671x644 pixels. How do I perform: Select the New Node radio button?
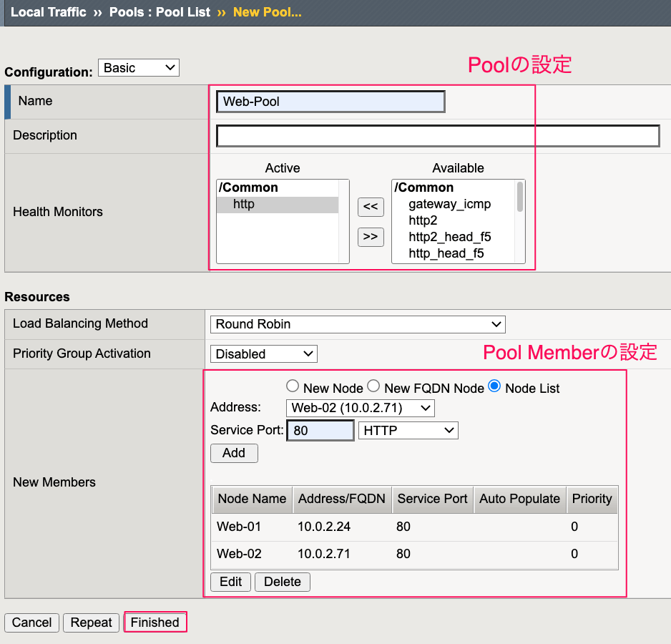click(x=293, y=386)
